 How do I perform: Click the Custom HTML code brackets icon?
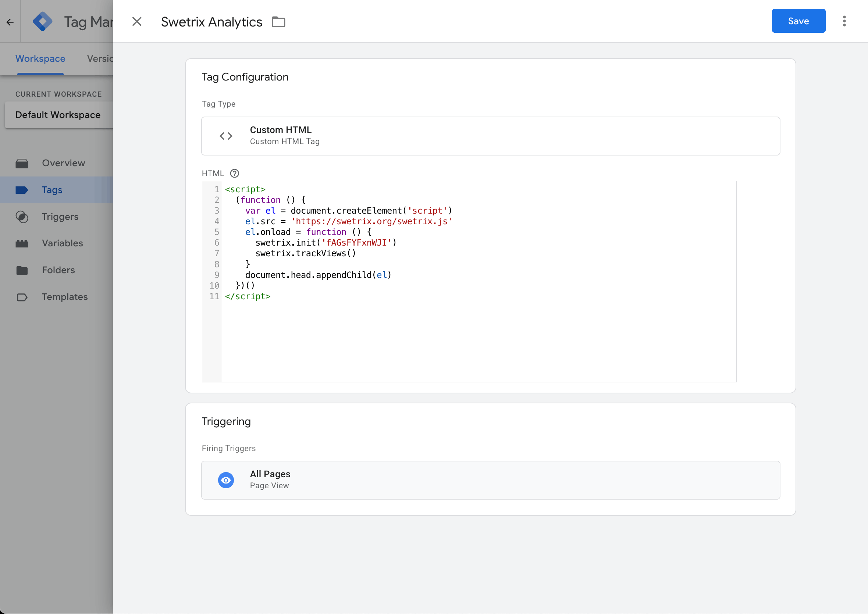pos(226,136)
